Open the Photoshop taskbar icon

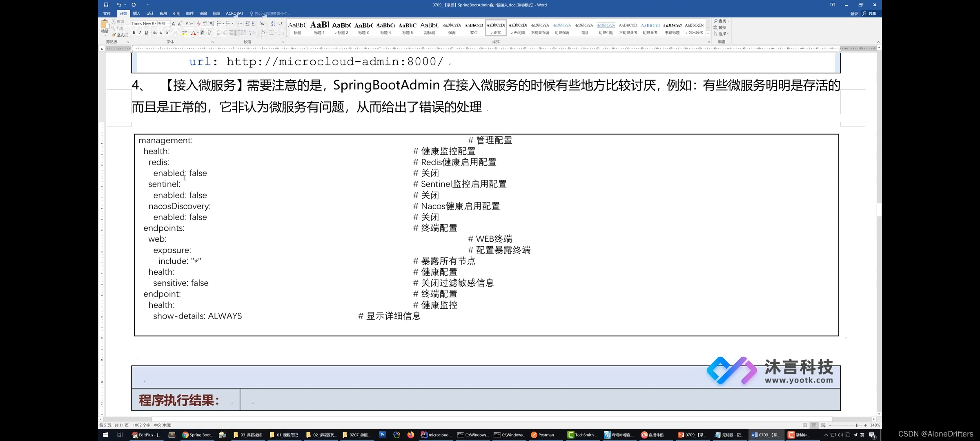382,435
